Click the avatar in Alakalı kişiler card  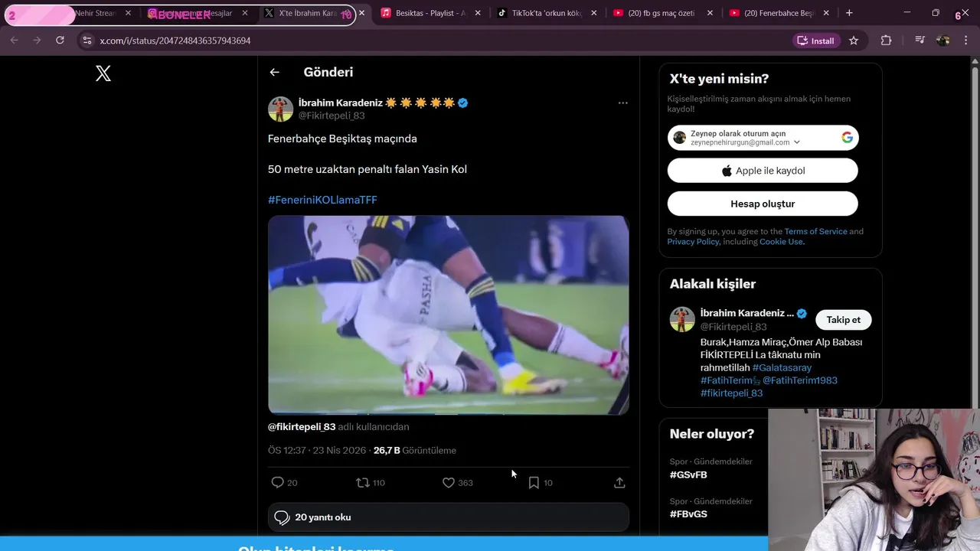(682, 319)
